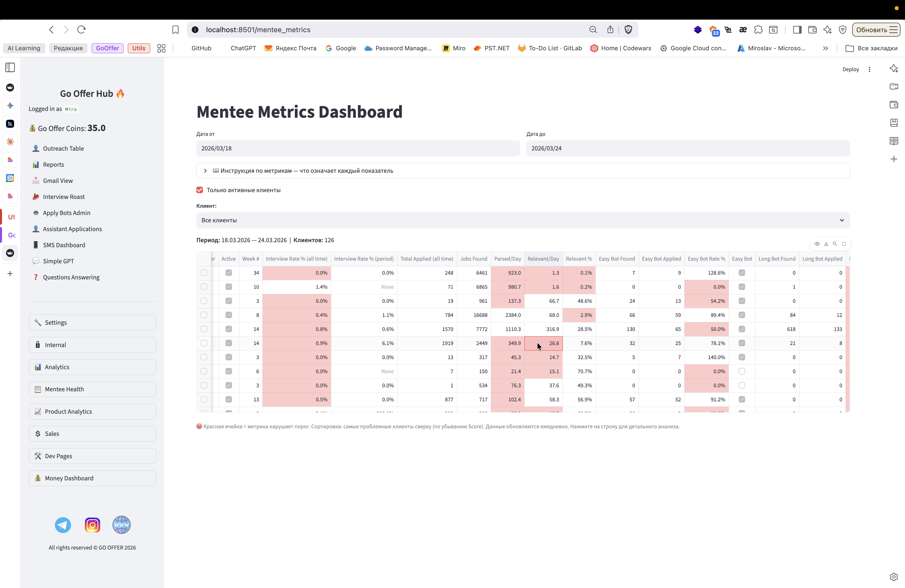Toggle the table column visibility eye icon
Screen dimensions: 905x588
coord(817,244)
